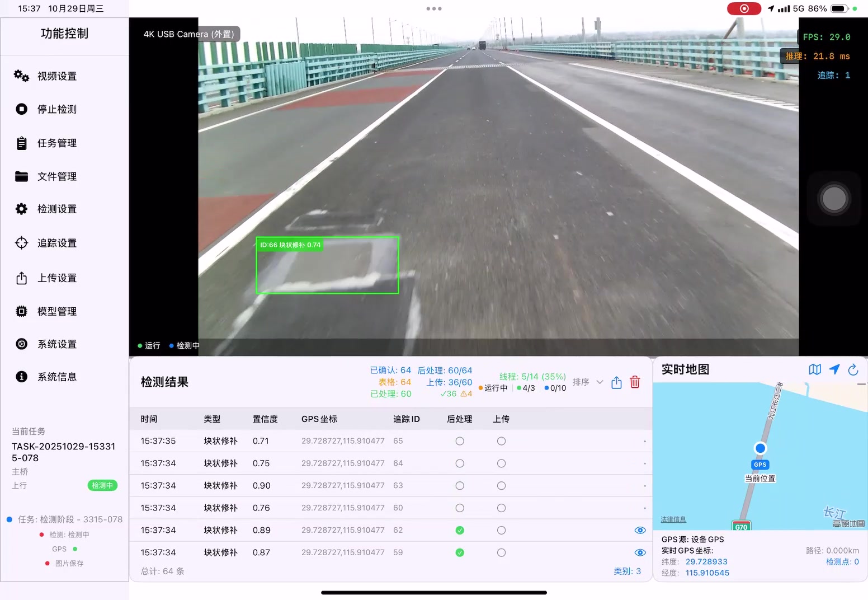Open 追踪设置 crosshair icon
The image size is (868, 600).
[21, 243]
